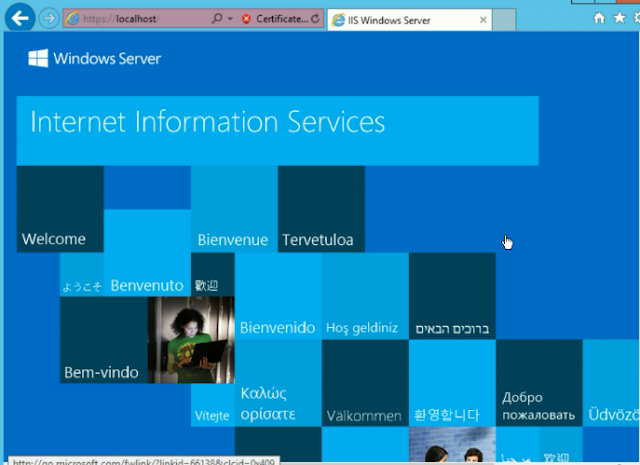The height and width of the screenshot is (465, 640).
Task: Click the Welcome tile
Action: [x=60, y=209]
